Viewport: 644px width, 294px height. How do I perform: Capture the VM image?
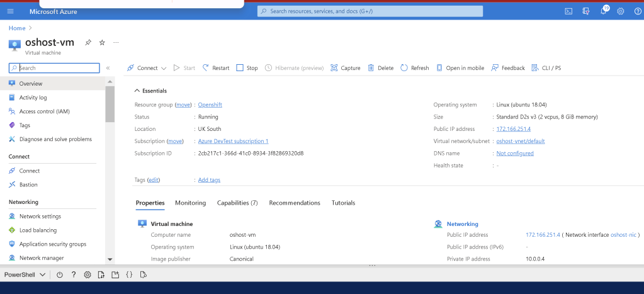346,68
